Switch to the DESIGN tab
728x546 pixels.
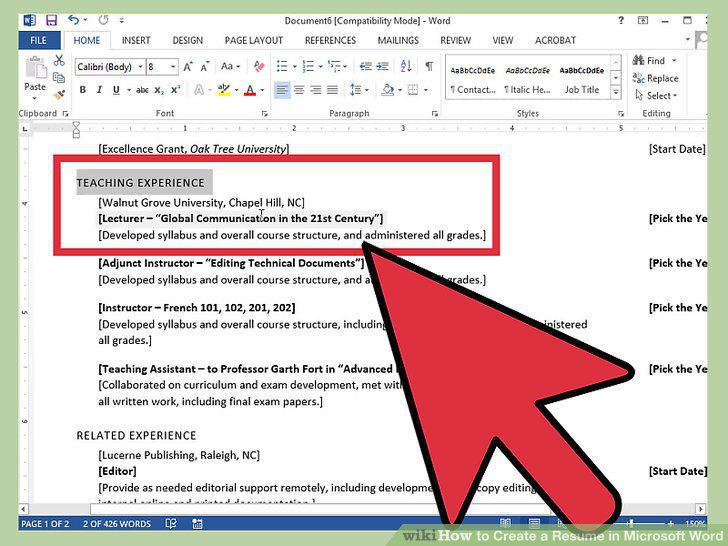point(188,40)
